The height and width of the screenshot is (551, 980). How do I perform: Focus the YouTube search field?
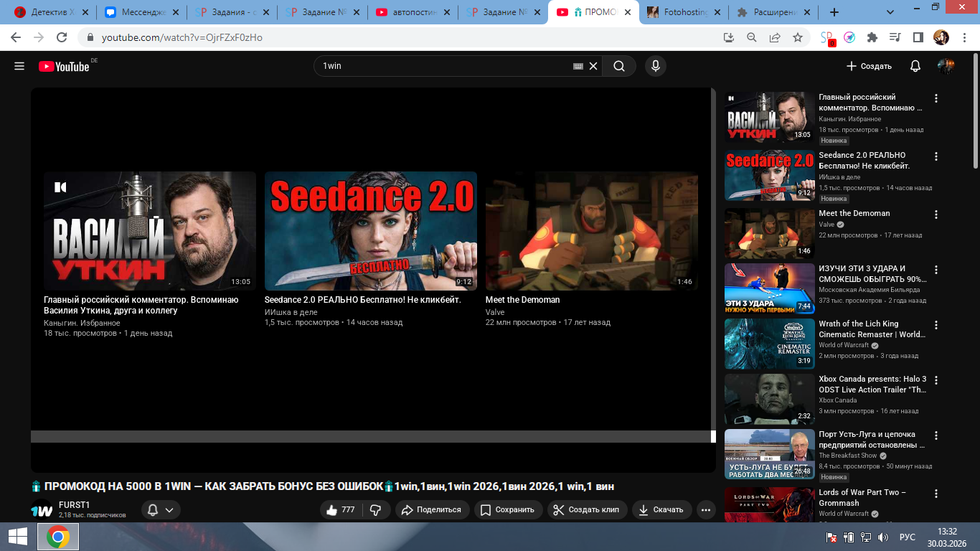(x=443, y=66)
